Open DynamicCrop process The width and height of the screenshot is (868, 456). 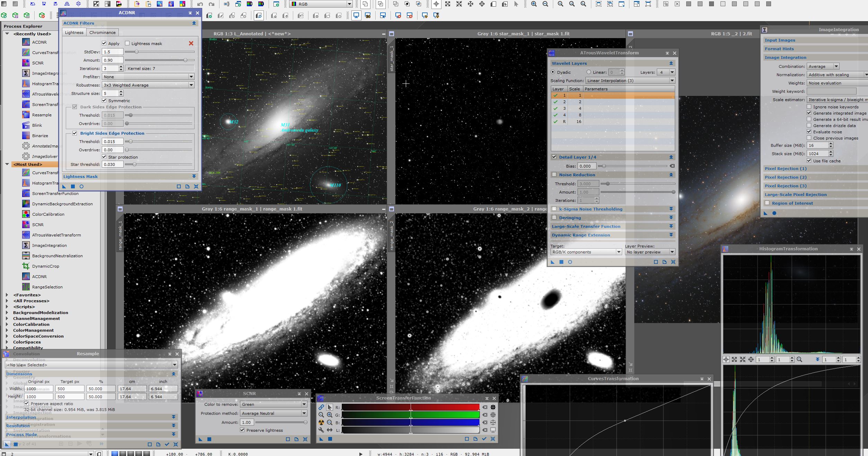[x=45, y=266]
